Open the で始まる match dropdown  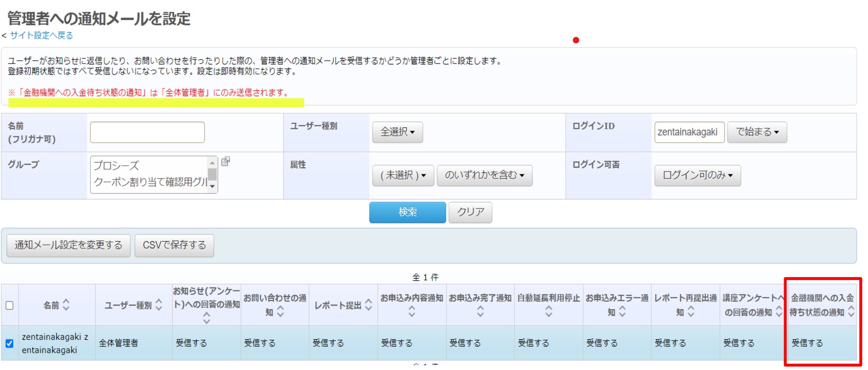[x=757, y=132]
